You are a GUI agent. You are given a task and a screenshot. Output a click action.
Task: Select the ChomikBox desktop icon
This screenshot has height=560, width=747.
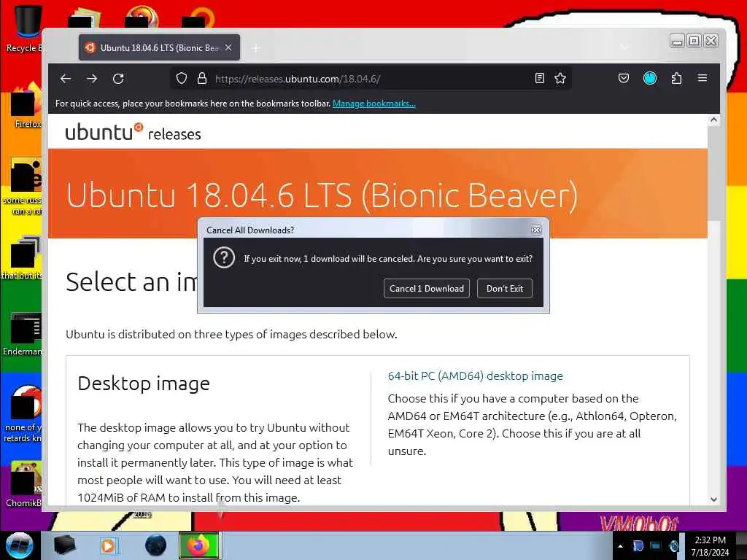point(24,484)
